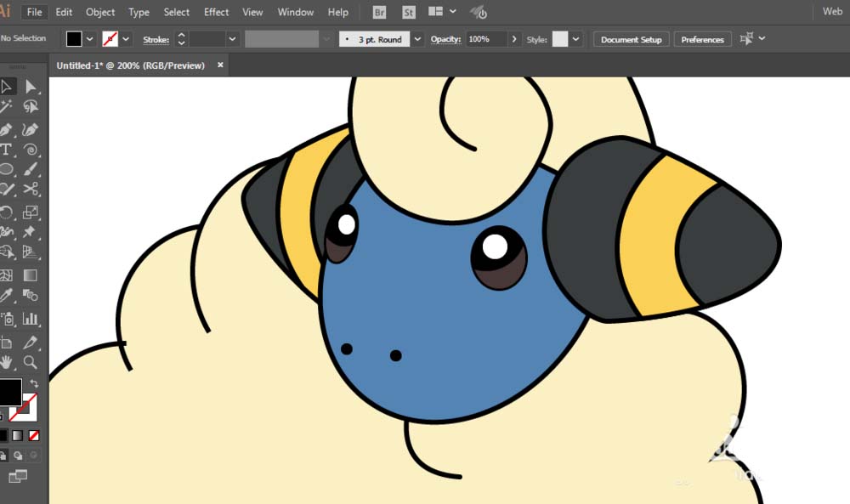Screen dimensions: 850x504
Task: Open the stroke weight dropdown
Action: tap(233, 39)
